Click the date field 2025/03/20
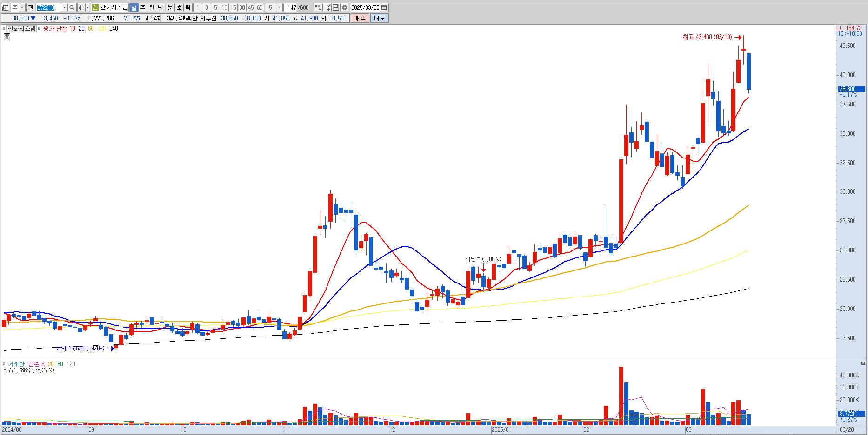868x435 pixels. click(365, 7)
